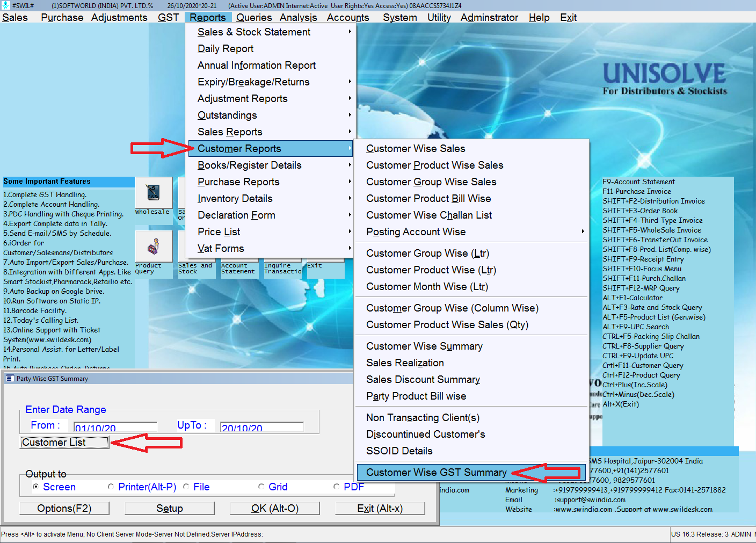The height and width of the screenshot is (543, 756).
Task: Select Non Transacting Client(s)
Action: tap(471, 417)
